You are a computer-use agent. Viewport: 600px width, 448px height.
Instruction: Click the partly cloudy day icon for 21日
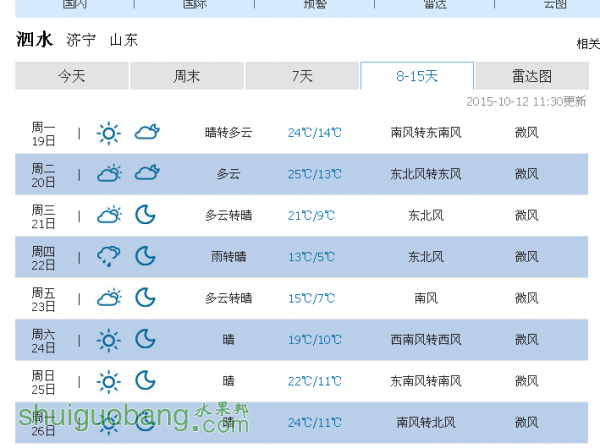pyautogui.click(x=109, y=215)
